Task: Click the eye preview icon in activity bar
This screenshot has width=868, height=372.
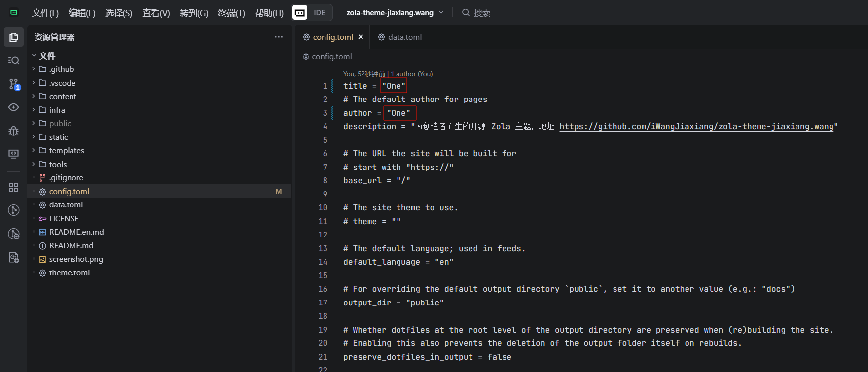Action: pyautogui.click(x=14, y=107)
